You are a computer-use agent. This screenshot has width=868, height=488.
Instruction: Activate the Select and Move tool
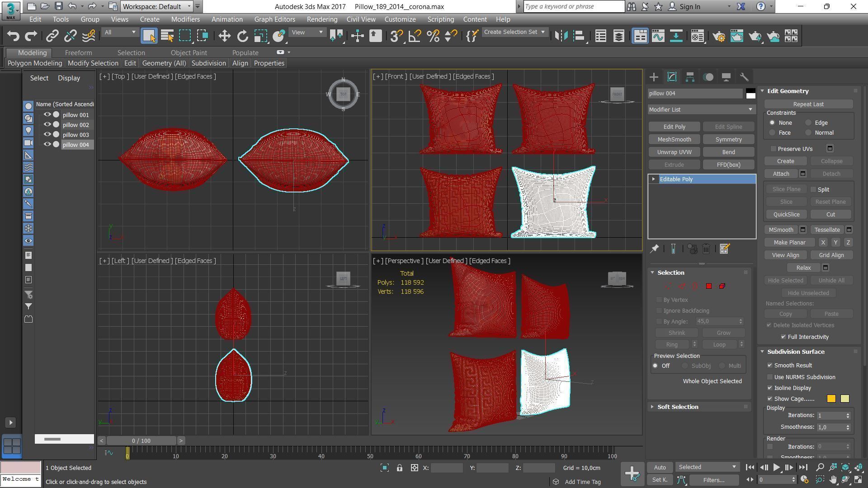[x=224, y=36]
